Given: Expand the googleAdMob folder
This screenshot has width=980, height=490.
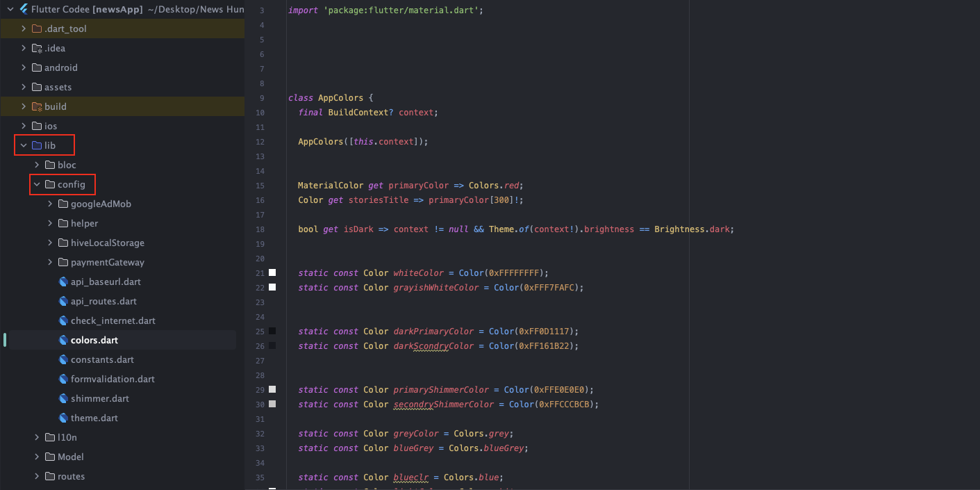Looking at the screenshot, I should [x=51, y=204].
